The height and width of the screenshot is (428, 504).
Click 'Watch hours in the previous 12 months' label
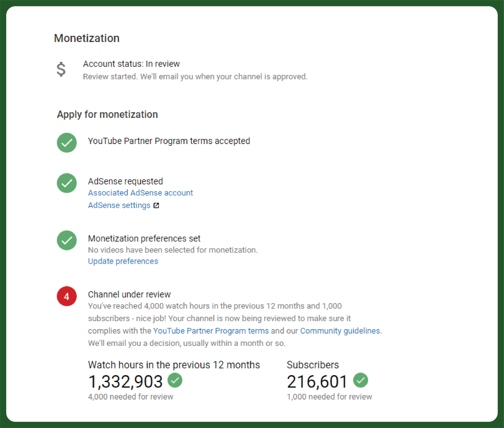(x=174, y=365)
